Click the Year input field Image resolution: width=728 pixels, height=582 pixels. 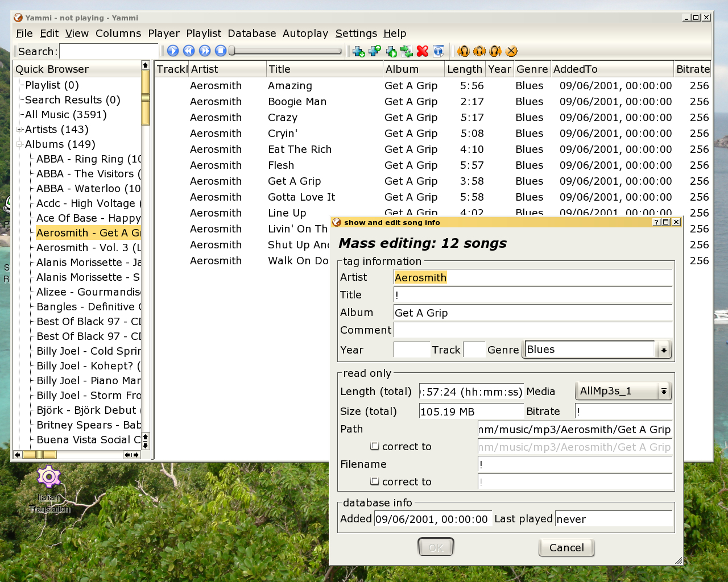tap(412, 350)
